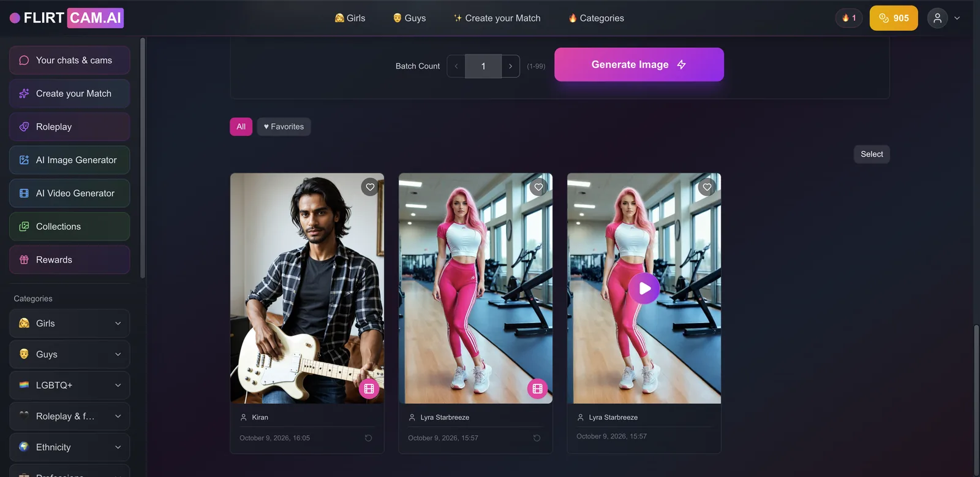980x477 pixels.
Task: Click Lyra Starbreeze name under the video card
Action: [x=613, y=418]
